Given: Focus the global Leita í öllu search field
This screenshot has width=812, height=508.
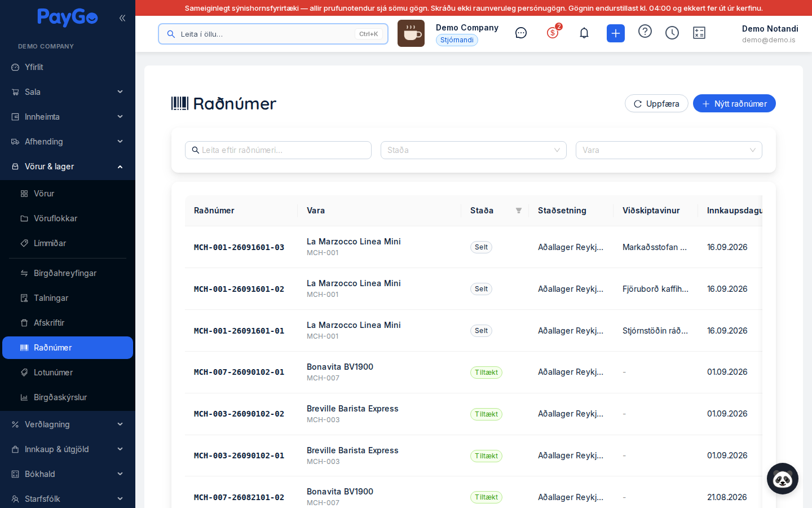Looking at the screenshot, I should (x=273, y=34).
